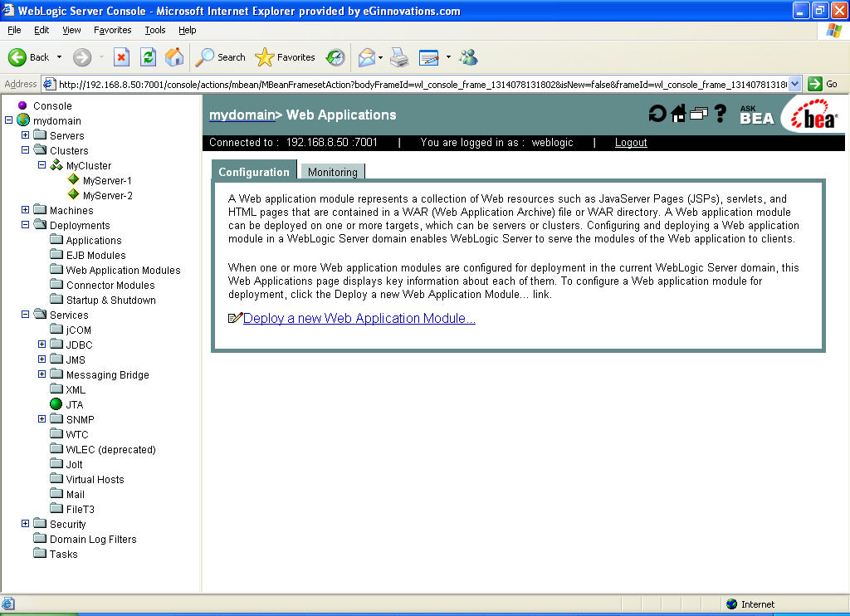Viewport: 850px width, 616px height.
Task: Expand the JMS tree node
Action: coord(42,359)
